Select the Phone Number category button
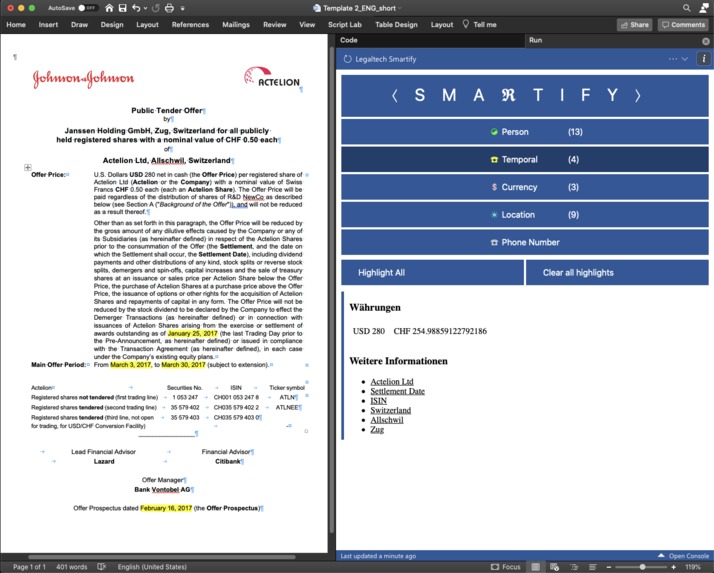 point(525,242)
